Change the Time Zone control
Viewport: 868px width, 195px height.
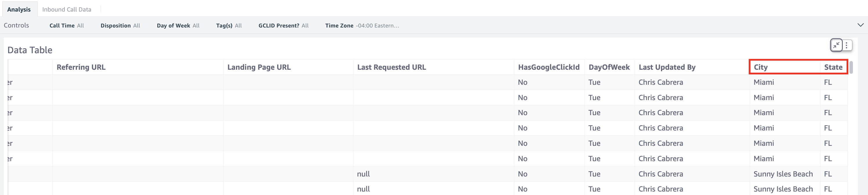362,25
